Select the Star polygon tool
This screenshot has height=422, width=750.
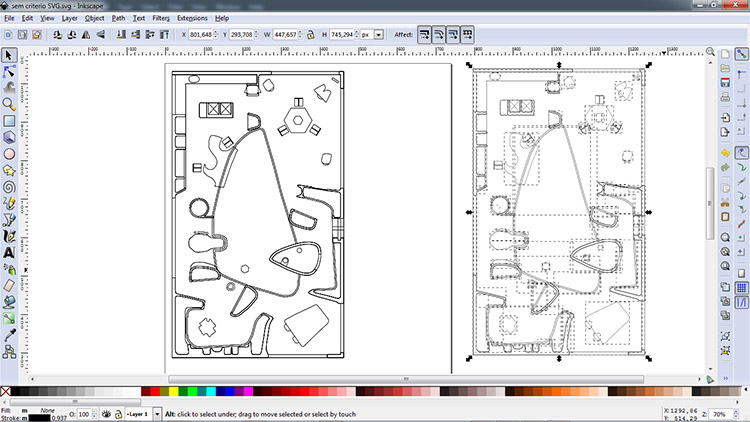click(9, 170)
